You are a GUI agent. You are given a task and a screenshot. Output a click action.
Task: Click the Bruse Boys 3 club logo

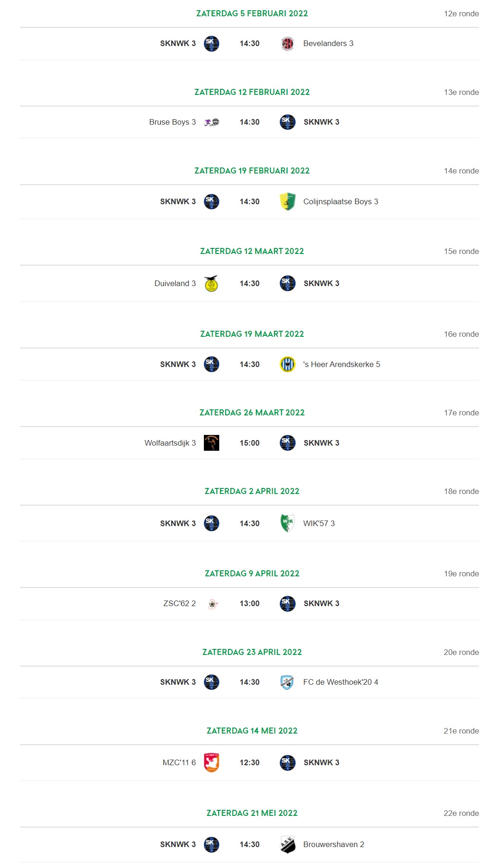[x=212, y=122]
